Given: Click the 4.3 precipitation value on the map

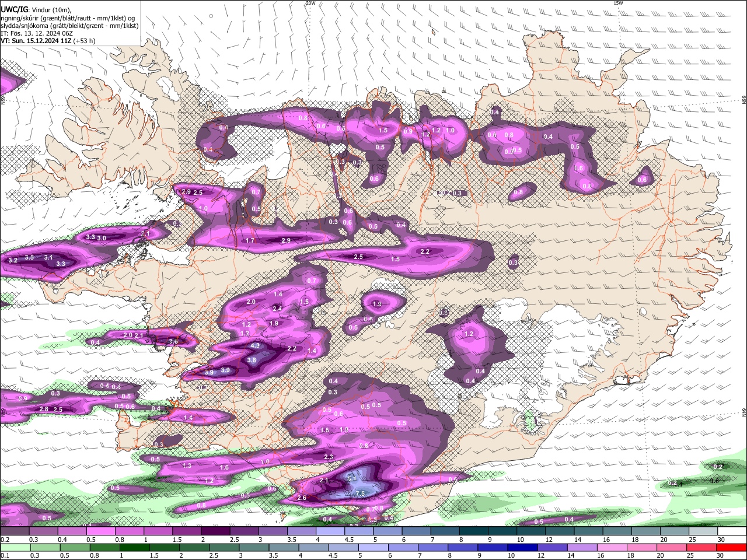Looking at the screenshot, I should point(255,345).
